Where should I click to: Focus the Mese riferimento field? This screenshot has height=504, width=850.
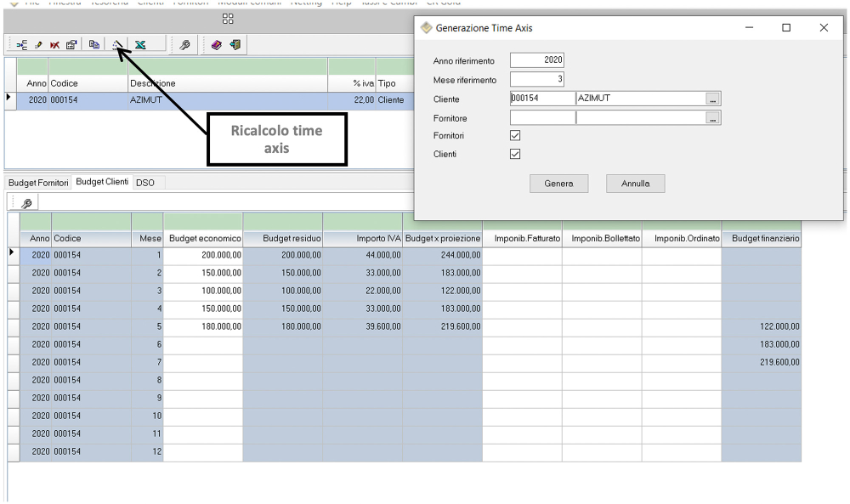click(537, 79)
